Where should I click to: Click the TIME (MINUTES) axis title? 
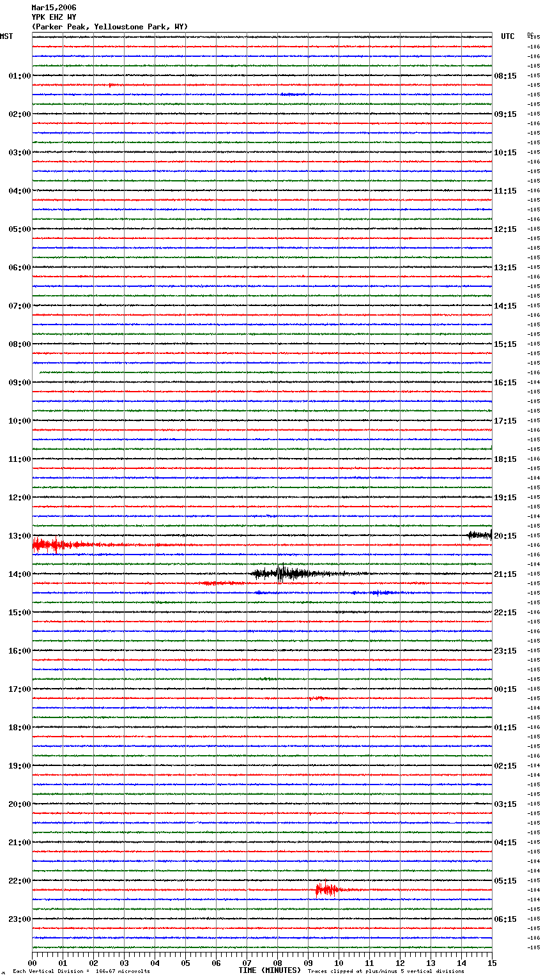[x=270, y=970]
